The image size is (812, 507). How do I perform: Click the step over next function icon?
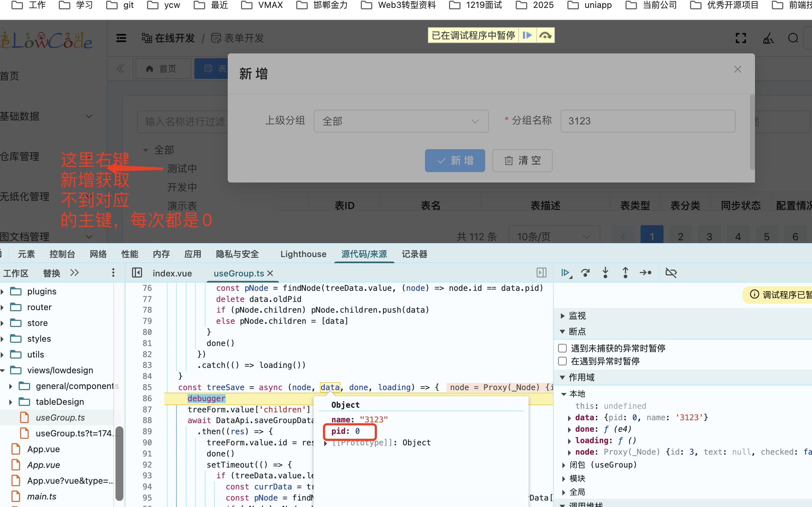[585, 273]
